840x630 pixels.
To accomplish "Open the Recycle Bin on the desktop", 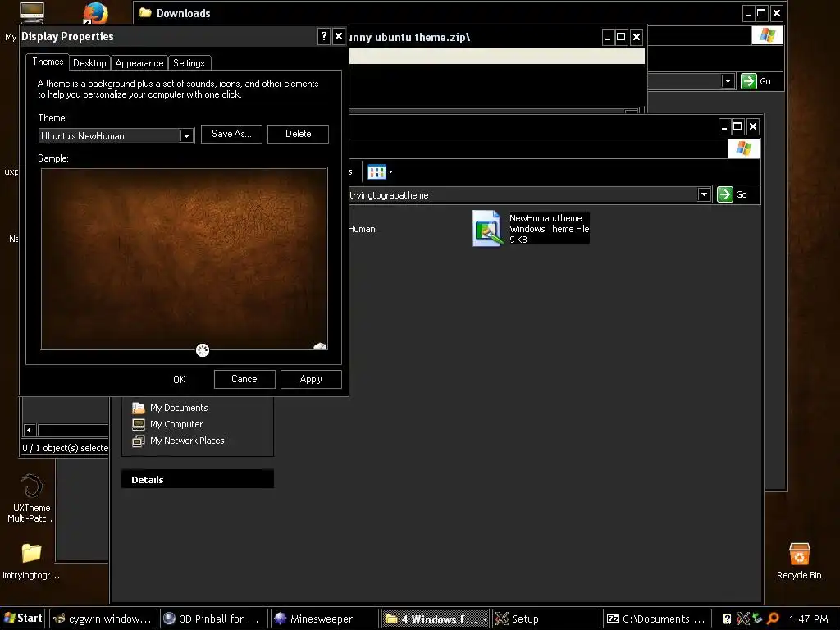I will point(799,555).
